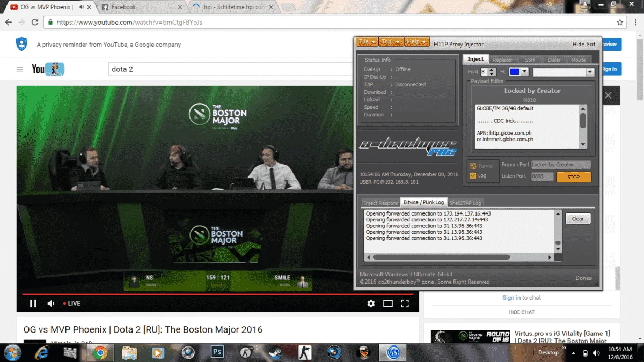Open the Bitvise / PLink Log tab

[x=423, y=202]
